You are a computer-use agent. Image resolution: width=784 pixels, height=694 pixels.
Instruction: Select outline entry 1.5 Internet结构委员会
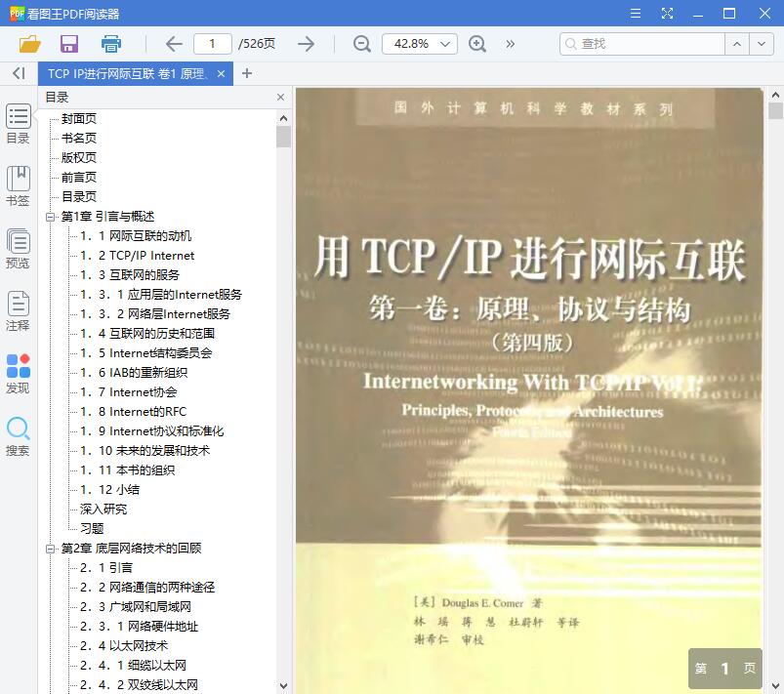[146, 353]
